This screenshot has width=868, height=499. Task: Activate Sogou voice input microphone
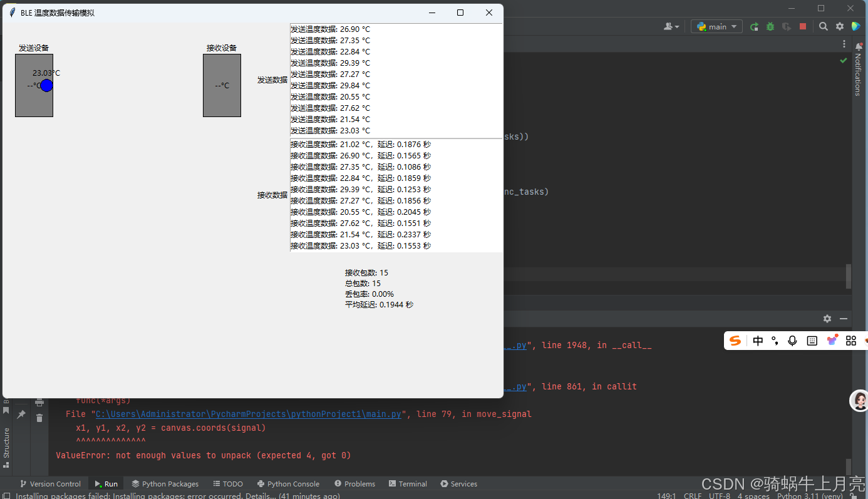point(792,340)
